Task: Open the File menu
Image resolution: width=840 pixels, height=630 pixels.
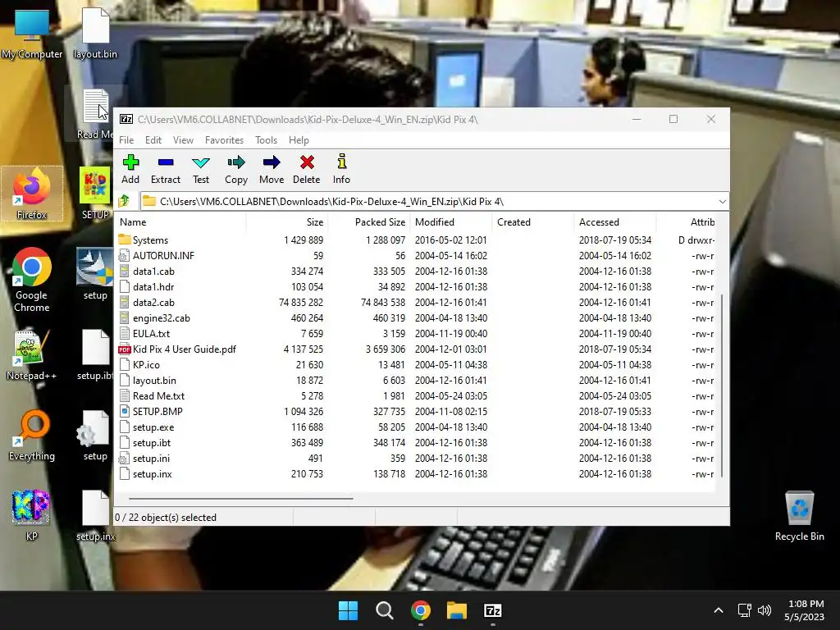Action: point(126,139)
